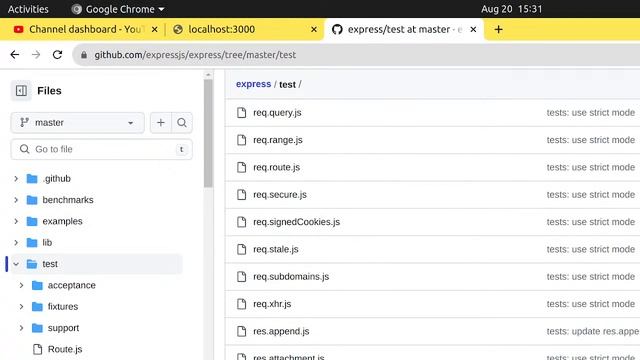This screenshot has height=360, width=640.
Task: Open commit message for req.xhr.js
Action: point(591,304)
